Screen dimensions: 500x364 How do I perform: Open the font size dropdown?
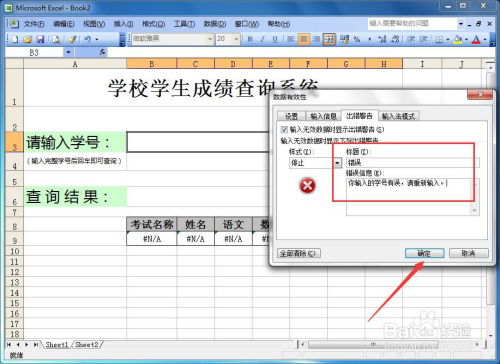236,39
